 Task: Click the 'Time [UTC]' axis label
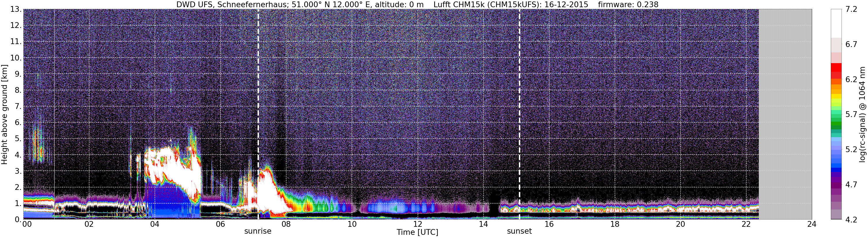pyautogui.click(x=417, y=232)
